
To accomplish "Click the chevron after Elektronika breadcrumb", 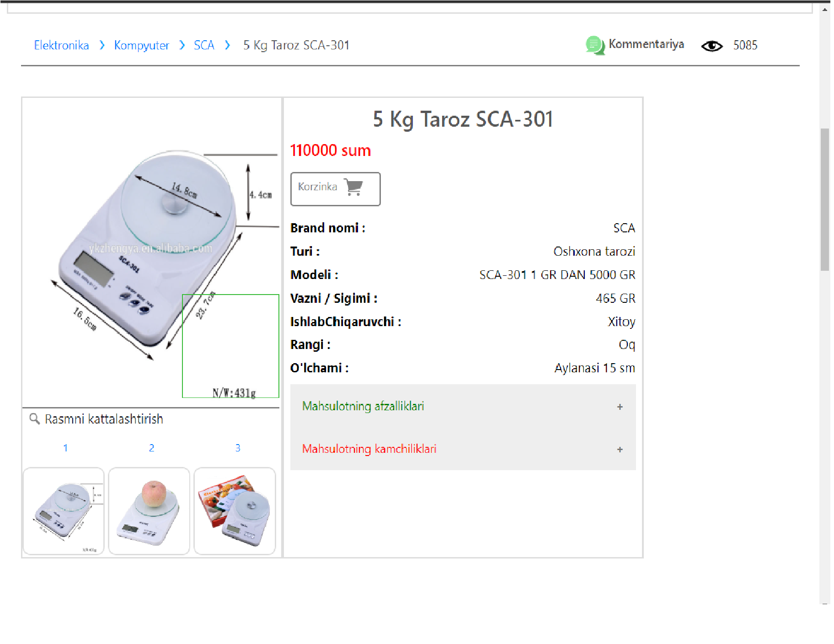I will (x=102, y=45).
